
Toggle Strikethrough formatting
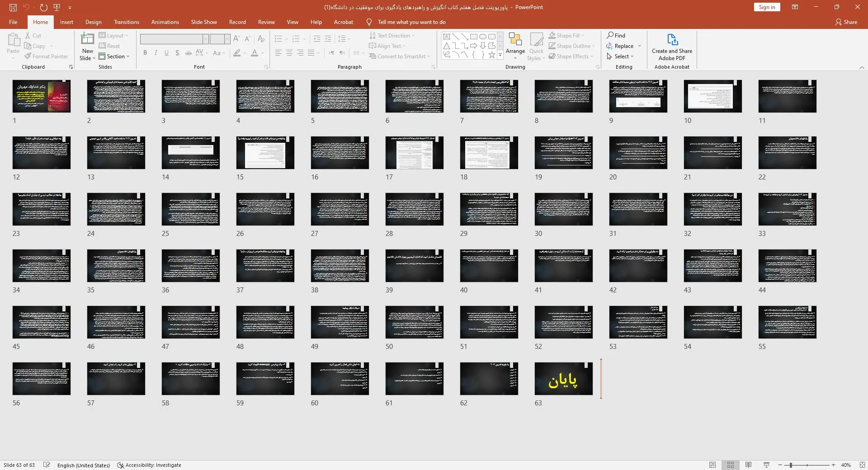coord(188,53)
